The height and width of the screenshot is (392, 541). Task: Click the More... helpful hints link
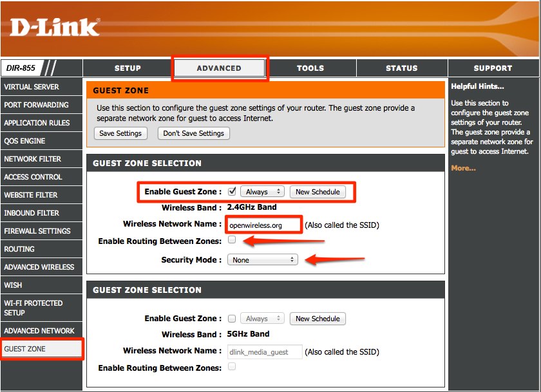(463, 168)
